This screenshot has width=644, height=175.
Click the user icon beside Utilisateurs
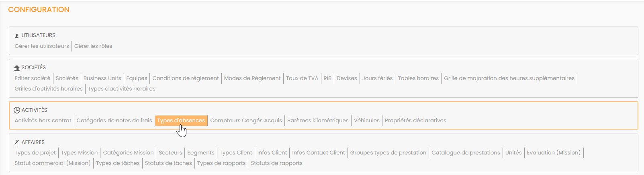pos(16,36)
